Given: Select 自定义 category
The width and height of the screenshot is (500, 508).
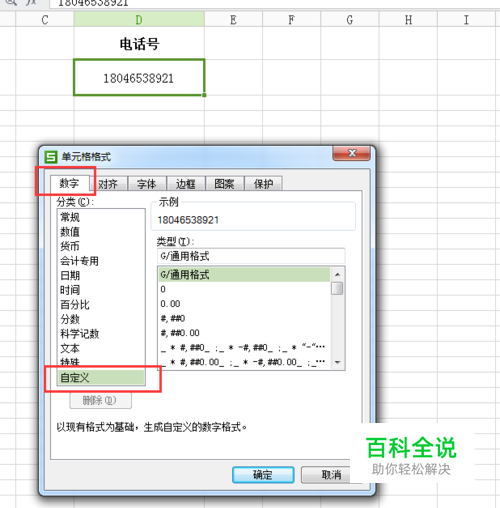Looking at the screenshot, I should [101, 378].
